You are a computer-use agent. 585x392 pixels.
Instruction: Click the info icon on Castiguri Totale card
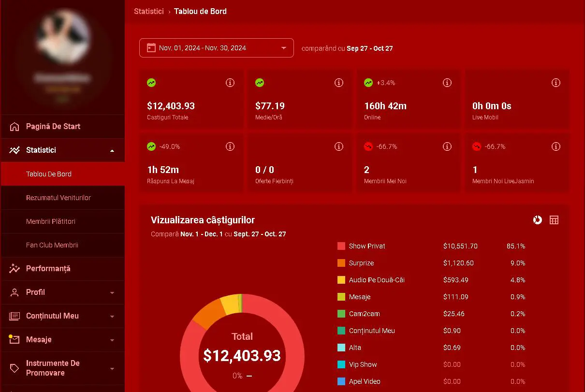[230, 83]
